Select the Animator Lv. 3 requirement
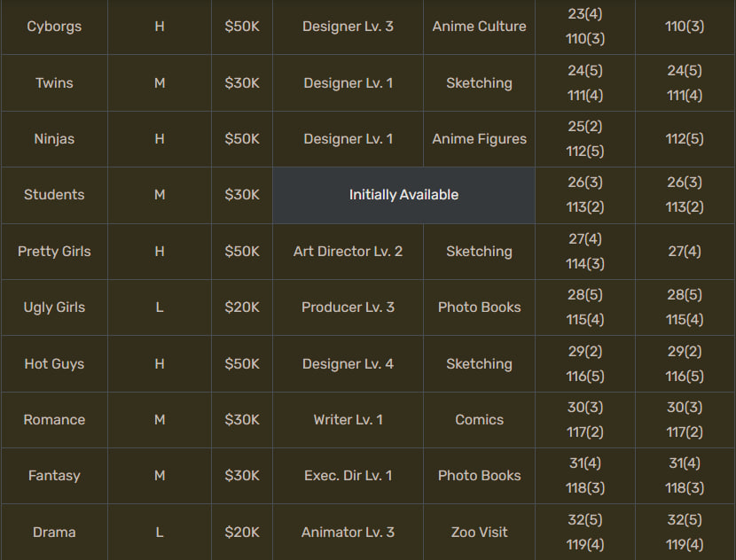The image size is (736, 560). [x=348, y=533]
